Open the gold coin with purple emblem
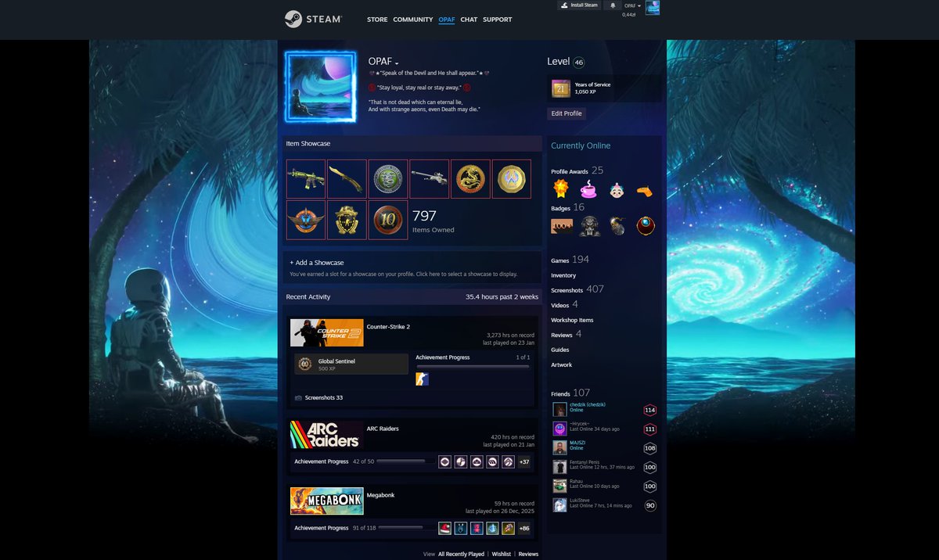 click(x=512, y=179)
